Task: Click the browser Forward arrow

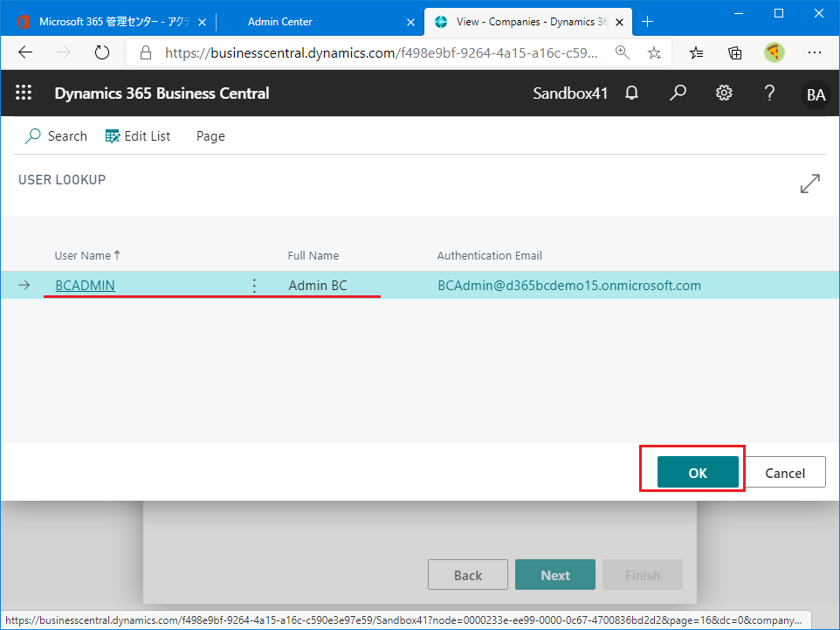Action: pyautogui.click(x=64, y=52)
